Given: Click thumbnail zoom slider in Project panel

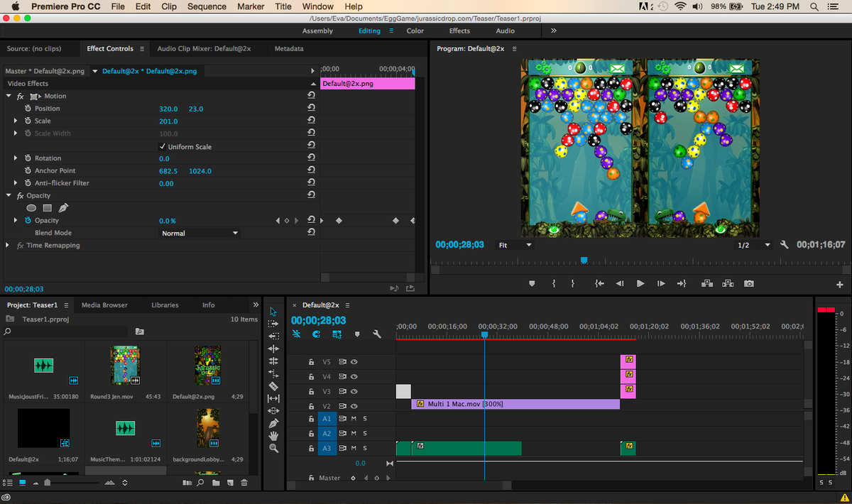Looking at the screenshot, I should tap(48, 483).
